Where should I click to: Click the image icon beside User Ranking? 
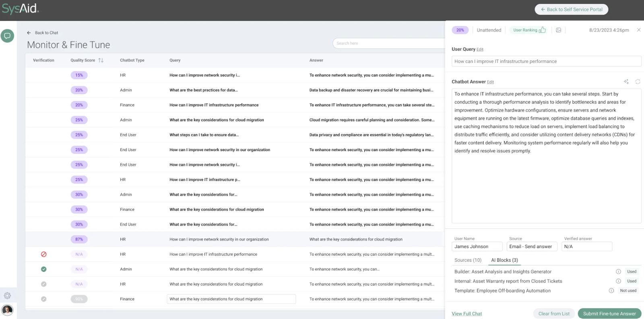tap(558, 30)
